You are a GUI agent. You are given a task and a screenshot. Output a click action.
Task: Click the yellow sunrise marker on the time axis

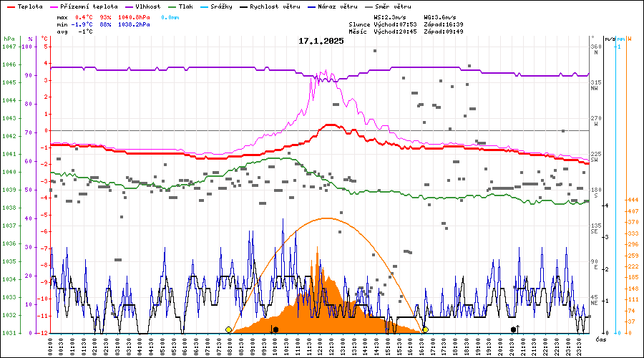click(x=229, y=329)
